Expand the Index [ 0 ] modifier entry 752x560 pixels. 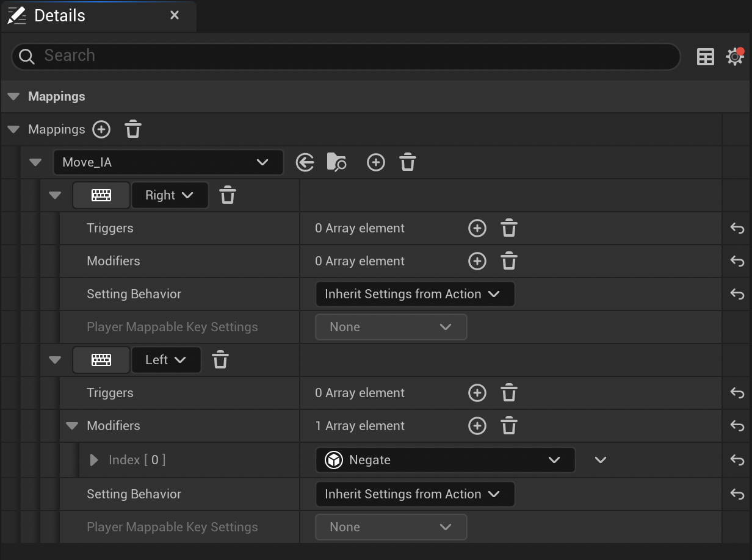click(x=94, y=460)
